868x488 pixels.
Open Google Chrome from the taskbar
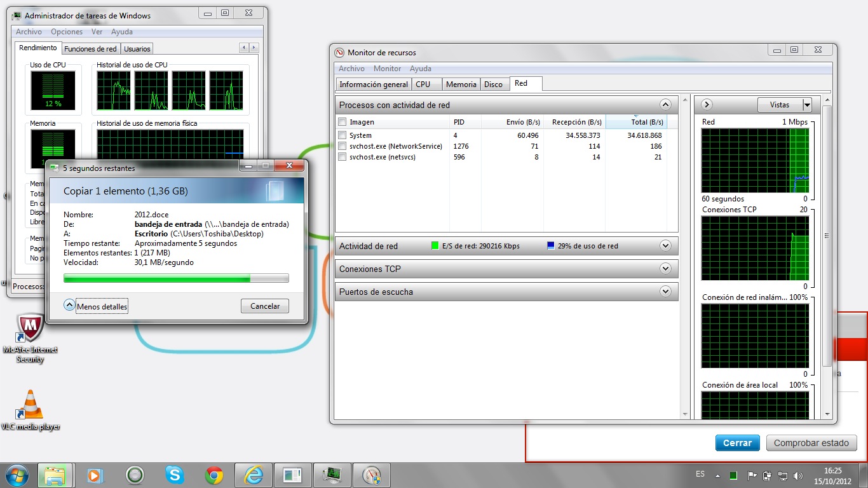tap(214, 475)
